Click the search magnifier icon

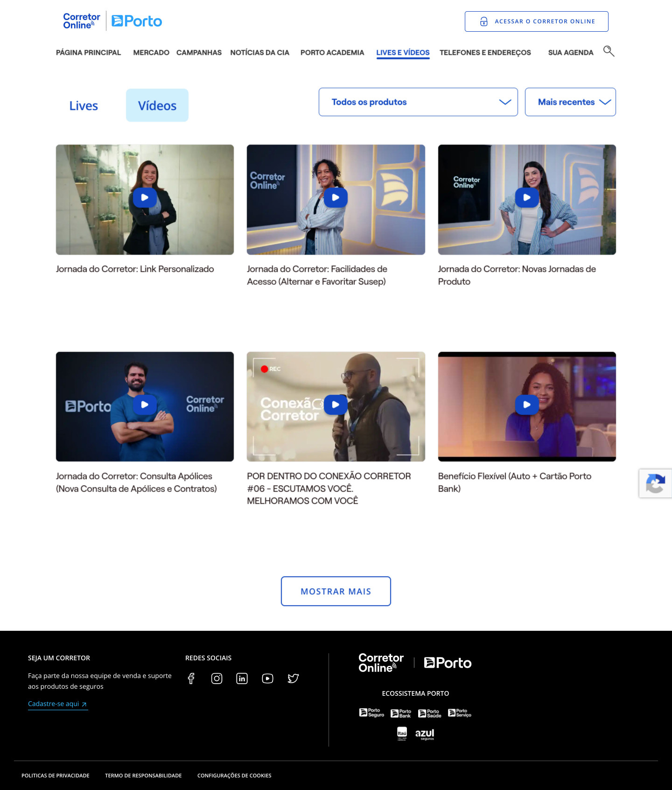609,51
